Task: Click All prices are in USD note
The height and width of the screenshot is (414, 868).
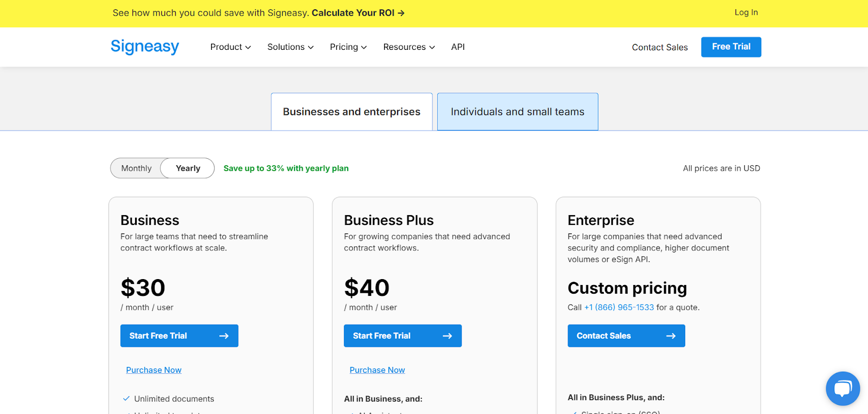Action: pyautogui.click(x=722, y=169)
